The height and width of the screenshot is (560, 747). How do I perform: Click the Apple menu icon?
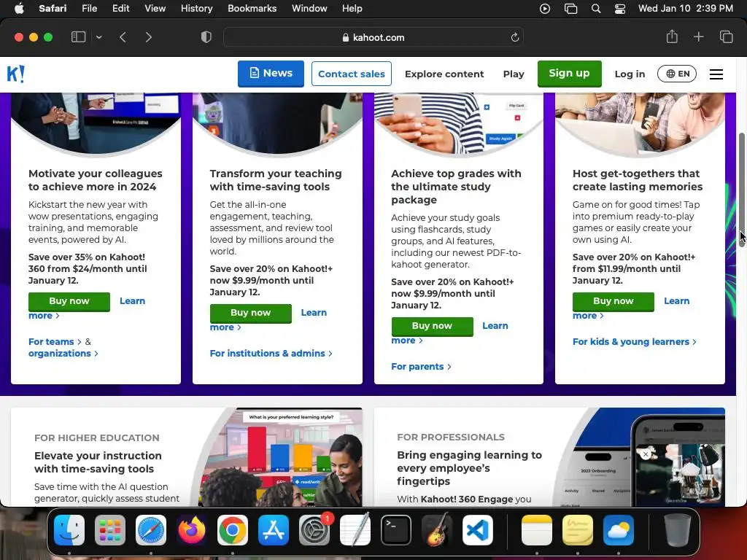point(19,8)
